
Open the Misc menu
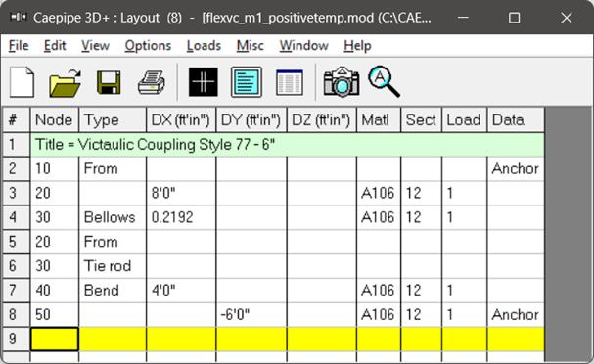pyautogui.click(x=250, y=46)
